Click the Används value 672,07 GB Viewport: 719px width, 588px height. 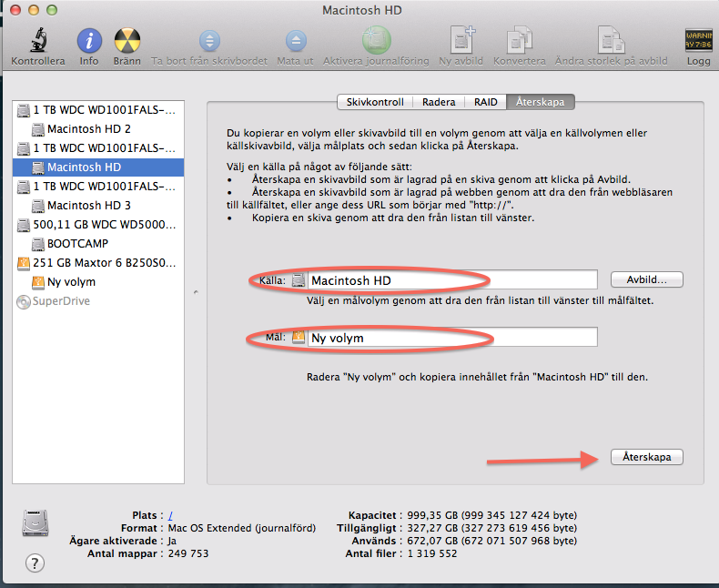tap(491, 541)
